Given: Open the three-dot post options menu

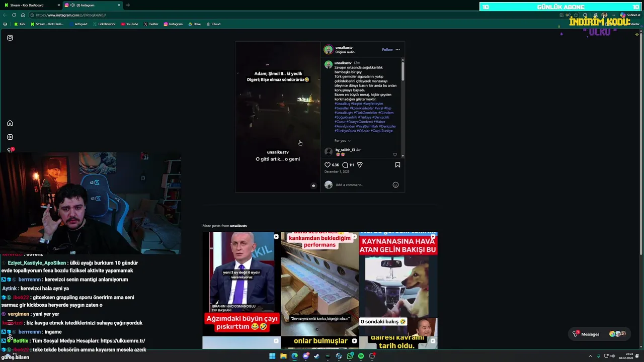Looking at the screenshot, I should [x=397, y=49].
